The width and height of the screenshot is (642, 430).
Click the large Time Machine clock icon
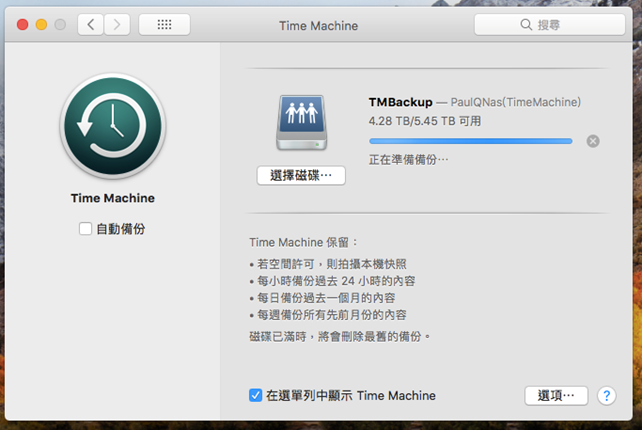(x=113, y=126)
